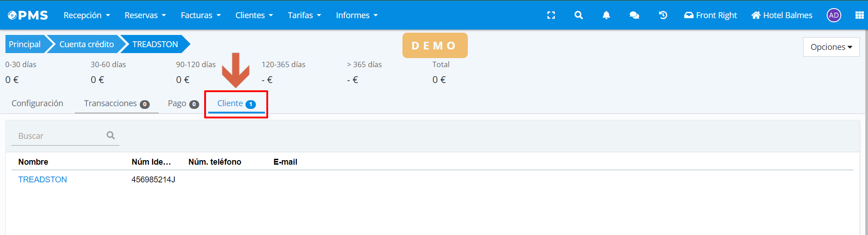Go to Cuenta crédito breadcrumb
The image size is (868, 235).
86,44
